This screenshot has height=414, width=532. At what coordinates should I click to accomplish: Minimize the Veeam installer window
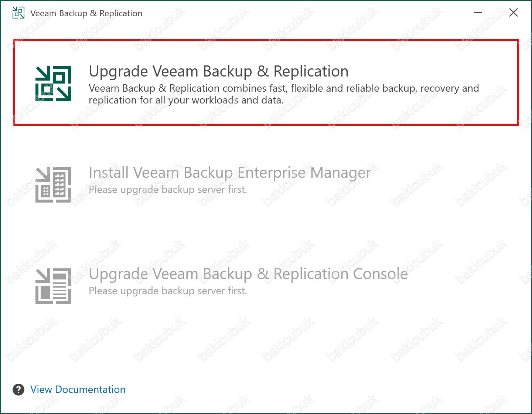point(478,13)
